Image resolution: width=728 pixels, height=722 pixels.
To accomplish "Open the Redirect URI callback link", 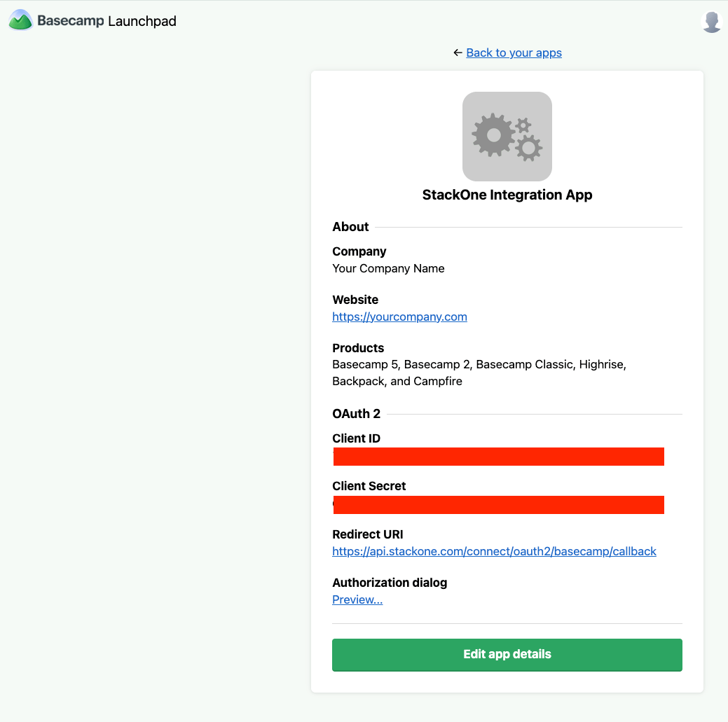I will tap(495, 551).
